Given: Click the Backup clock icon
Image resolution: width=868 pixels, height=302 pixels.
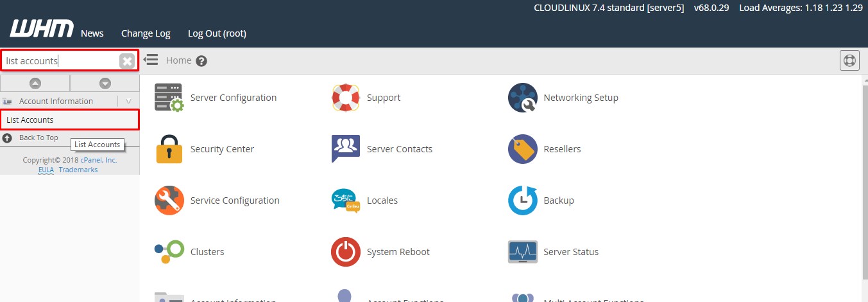Looking at the screenshot, I should point(522,200).
